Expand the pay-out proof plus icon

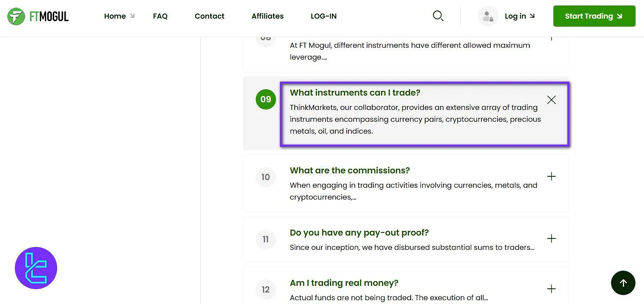[x=551, y=238]
